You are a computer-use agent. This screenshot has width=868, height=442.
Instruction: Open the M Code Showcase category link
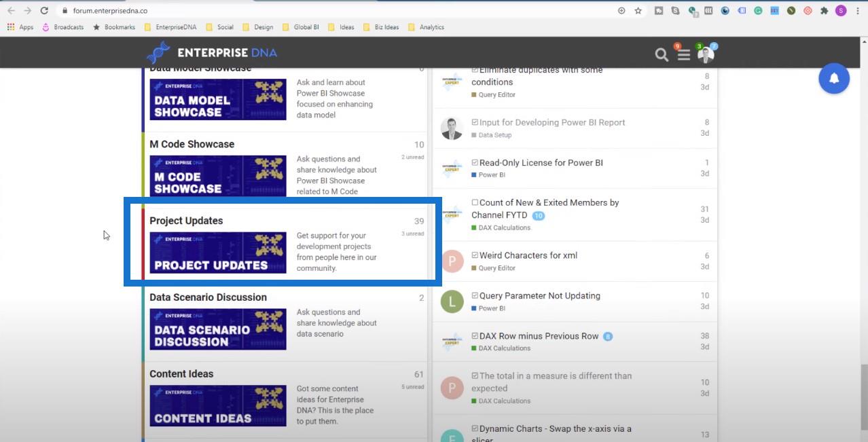192,144
